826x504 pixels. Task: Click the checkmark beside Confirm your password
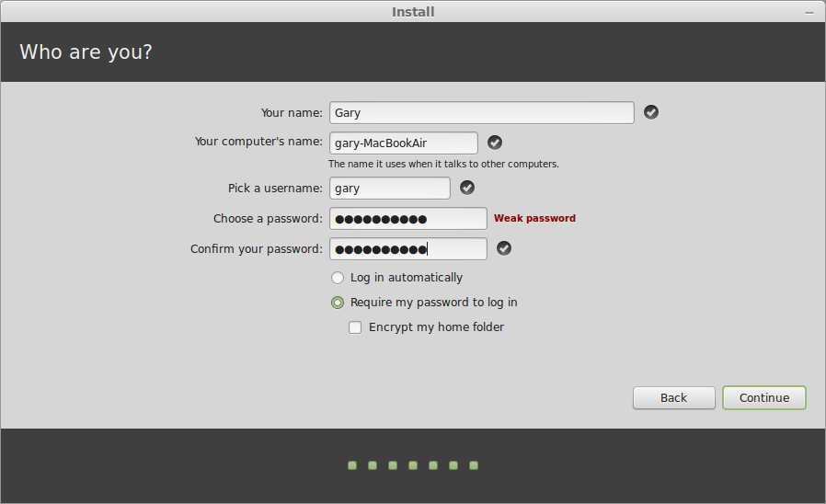tap(504, 248)
